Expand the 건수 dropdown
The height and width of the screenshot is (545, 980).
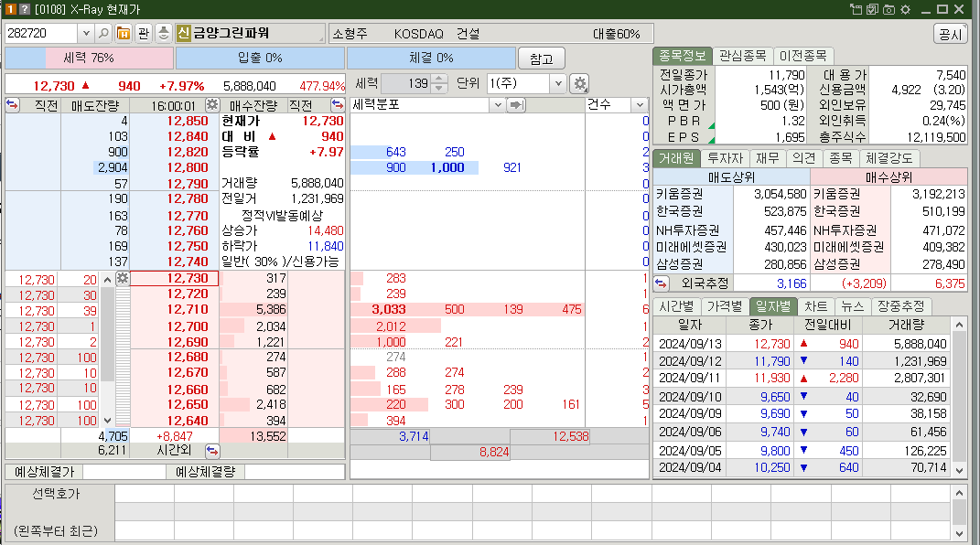click(x=639, y=105)
